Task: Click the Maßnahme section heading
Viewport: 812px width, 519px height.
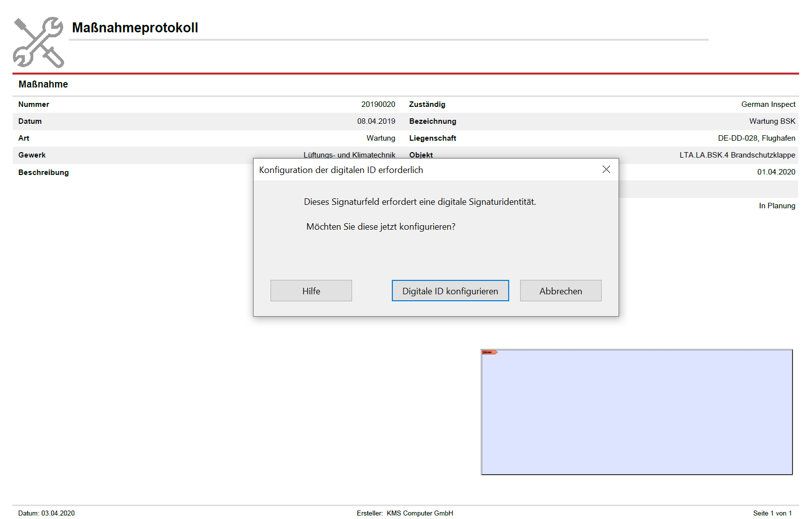Action: tap(43, 85)
